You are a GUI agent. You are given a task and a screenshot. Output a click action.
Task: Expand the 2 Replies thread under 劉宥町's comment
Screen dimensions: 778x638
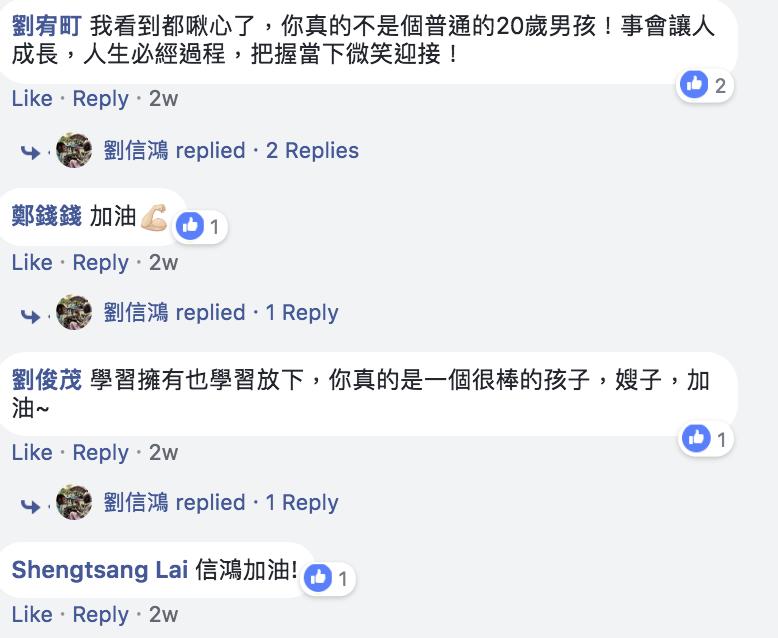coord(312,151)
